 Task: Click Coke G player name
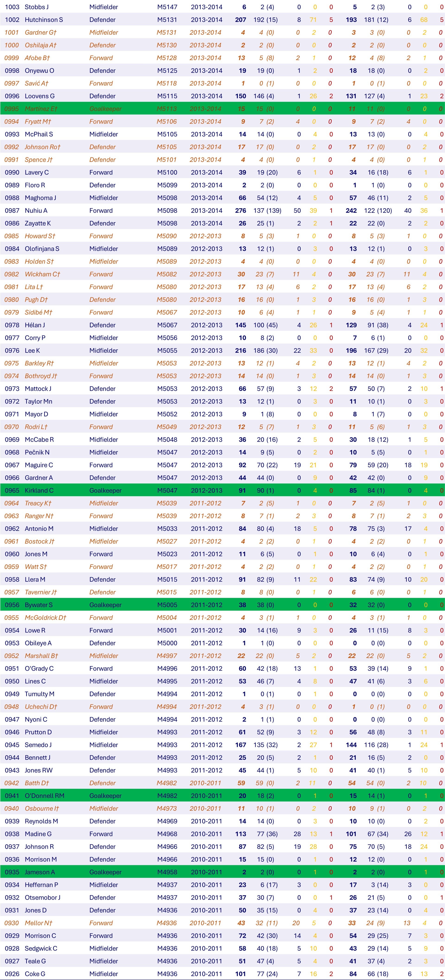pyautogui.click(x=35, y=974)
